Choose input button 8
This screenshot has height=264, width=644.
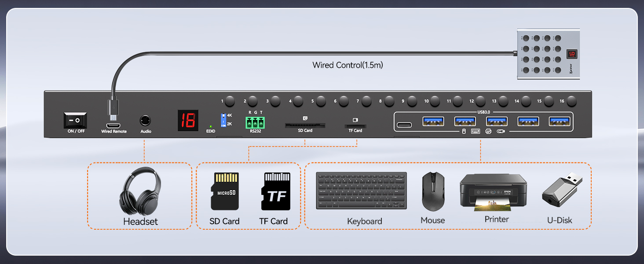pos(389,101)
